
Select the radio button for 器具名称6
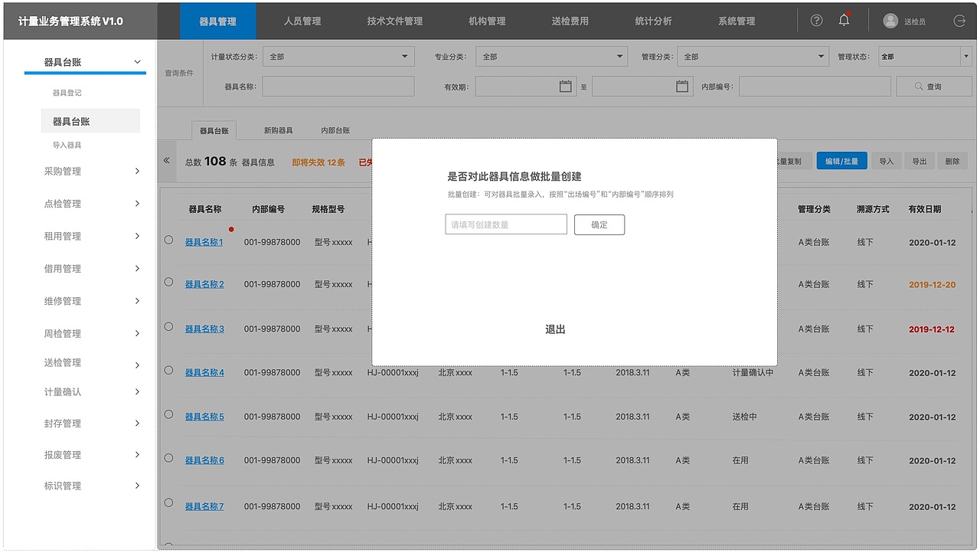(168, 458)
